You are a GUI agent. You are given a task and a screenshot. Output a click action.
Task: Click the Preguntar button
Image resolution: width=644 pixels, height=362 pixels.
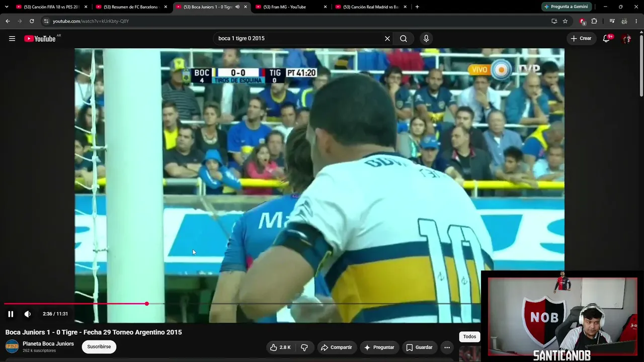click(x=379, y=347)
